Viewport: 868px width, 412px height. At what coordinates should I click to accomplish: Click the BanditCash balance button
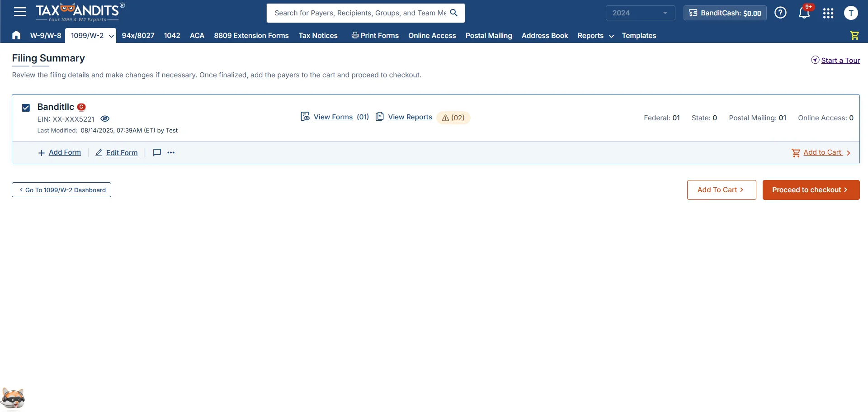click(725, 13)
